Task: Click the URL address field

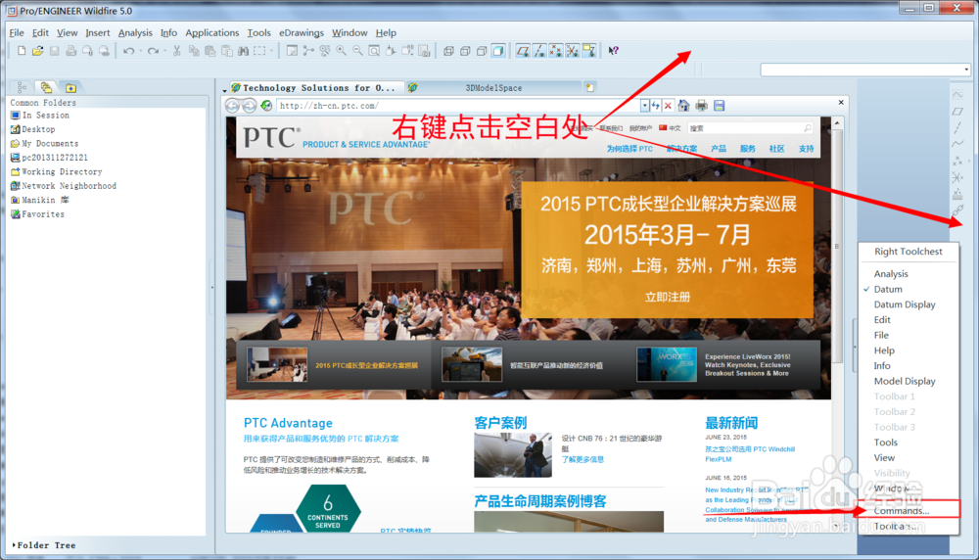Action: click(x=458, y=106)
